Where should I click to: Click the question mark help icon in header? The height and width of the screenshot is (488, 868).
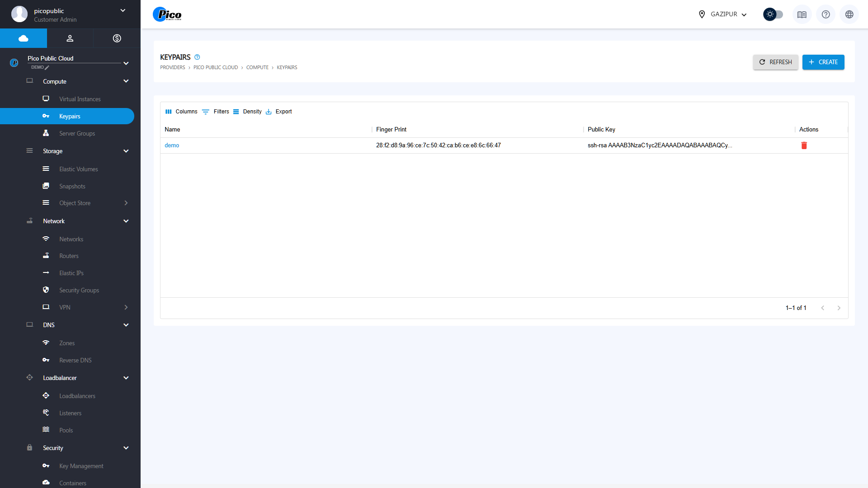pos(826,14)
